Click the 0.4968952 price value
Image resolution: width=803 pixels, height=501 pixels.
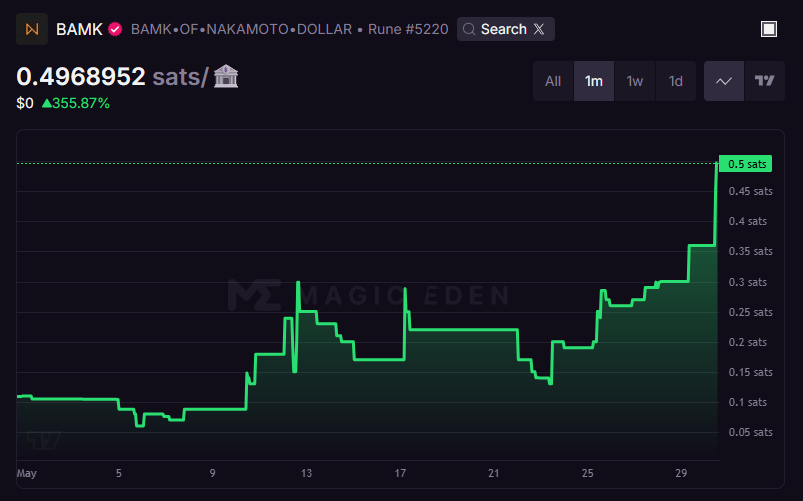81,77
